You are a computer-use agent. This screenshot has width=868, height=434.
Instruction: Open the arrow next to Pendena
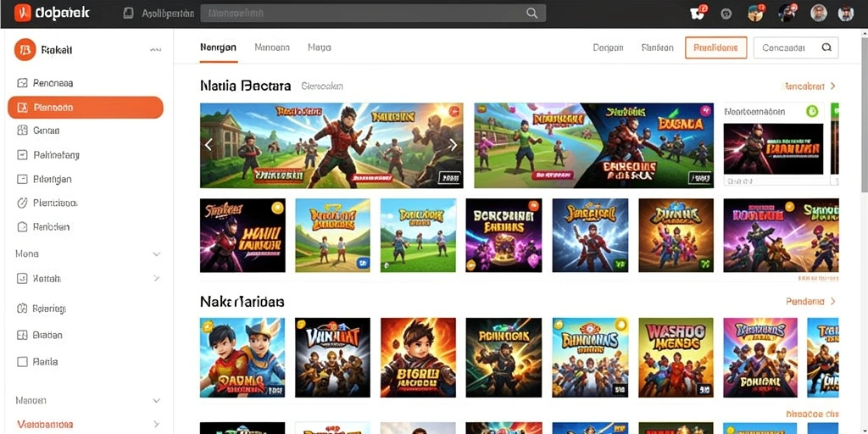832,302
